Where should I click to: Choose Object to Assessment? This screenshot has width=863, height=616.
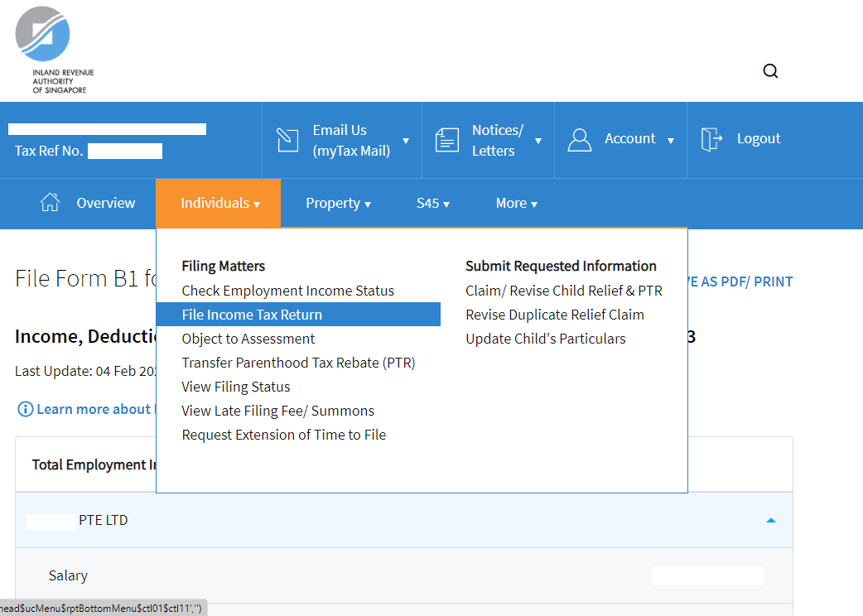click(x=248, y=339)
